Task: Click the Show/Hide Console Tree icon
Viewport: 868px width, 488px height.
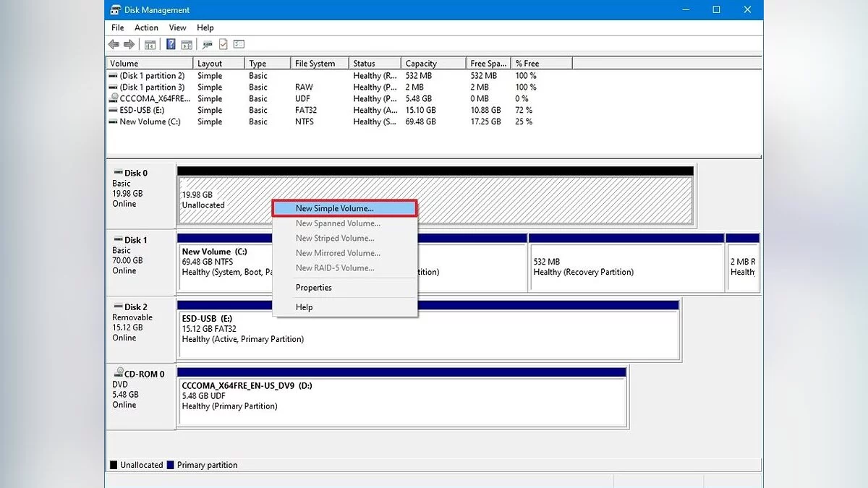Action: (150, 45)
